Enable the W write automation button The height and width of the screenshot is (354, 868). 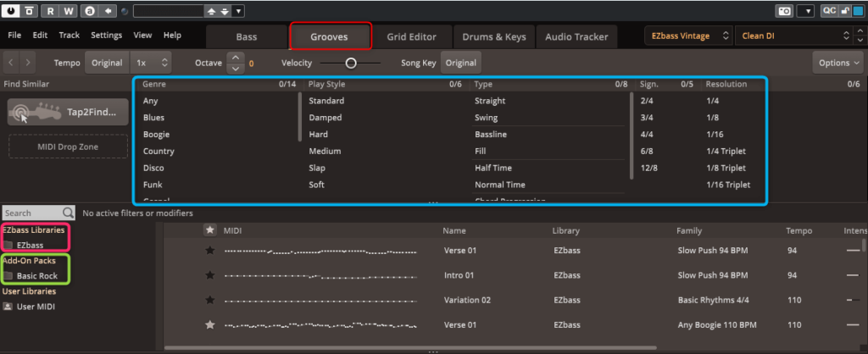[68, 10]
